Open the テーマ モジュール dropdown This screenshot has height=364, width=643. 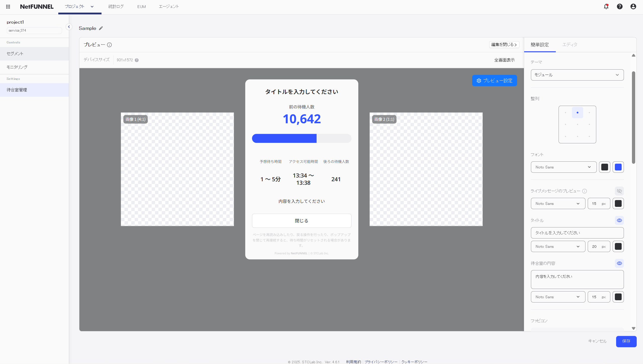577,75
